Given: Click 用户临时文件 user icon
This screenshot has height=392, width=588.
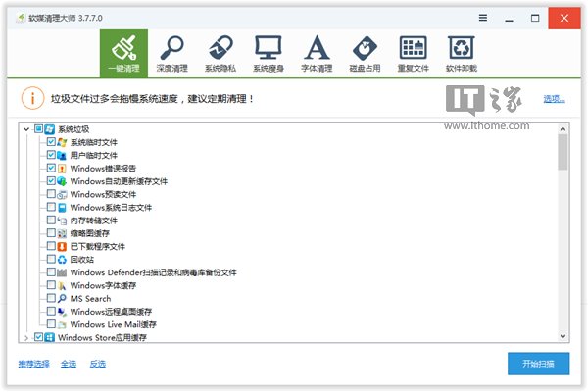Looking at the screenshot, I should [62, 155].
